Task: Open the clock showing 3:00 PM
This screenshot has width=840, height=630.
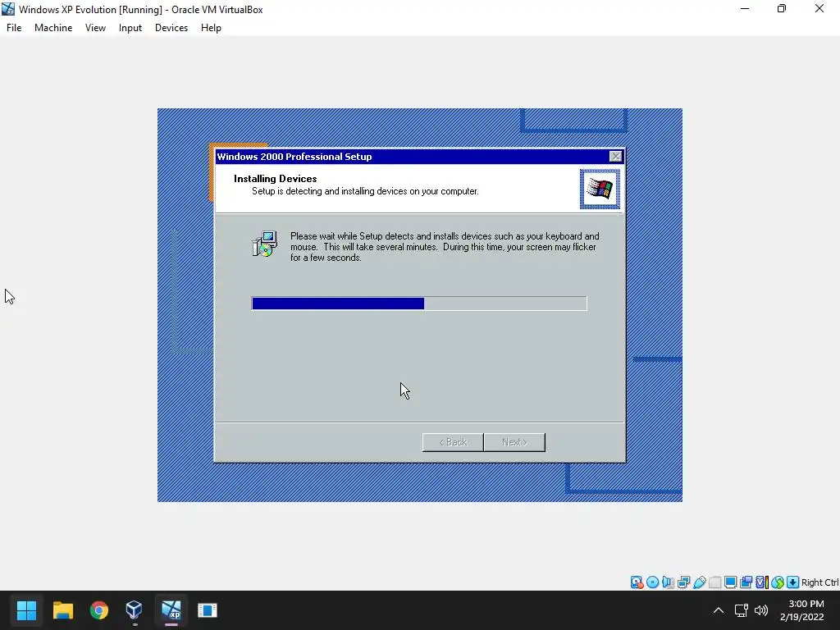Action: tap(801, 610)
